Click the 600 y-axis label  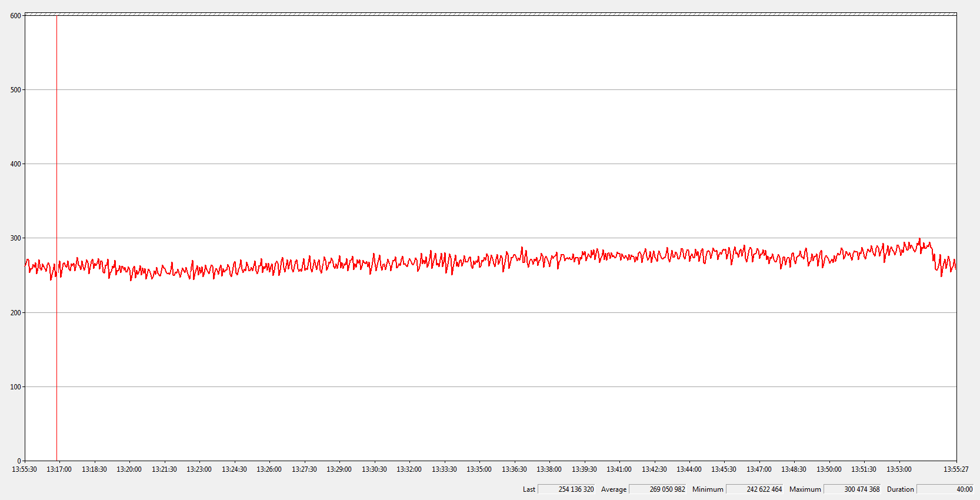coord(15,16)
